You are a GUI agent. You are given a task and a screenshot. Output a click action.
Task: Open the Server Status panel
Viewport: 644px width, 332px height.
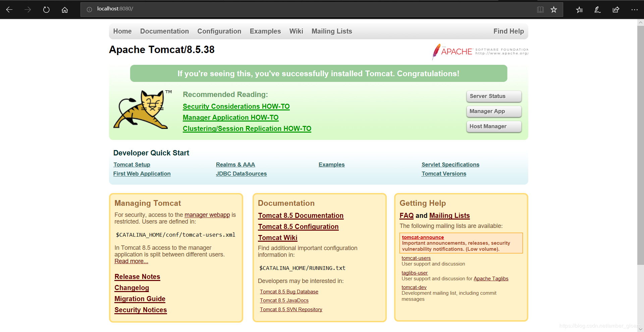click(x=493, y=96)
